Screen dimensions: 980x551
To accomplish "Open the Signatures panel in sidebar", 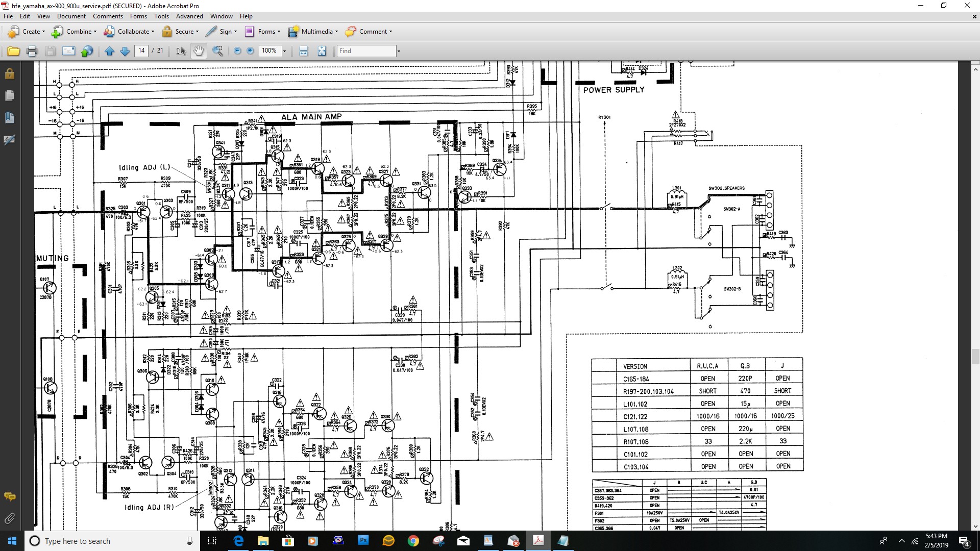I will click(x=9, y=139).
